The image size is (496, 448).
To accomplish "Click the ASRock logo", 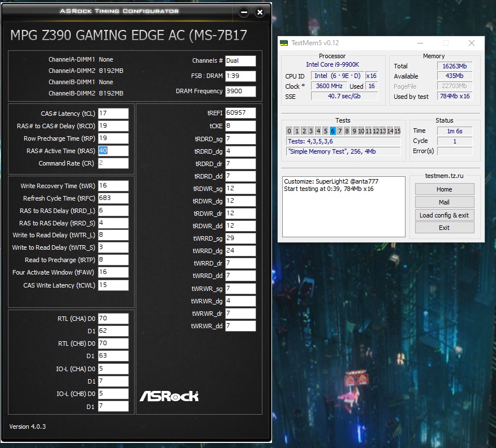I will click(x=169, y=396).
